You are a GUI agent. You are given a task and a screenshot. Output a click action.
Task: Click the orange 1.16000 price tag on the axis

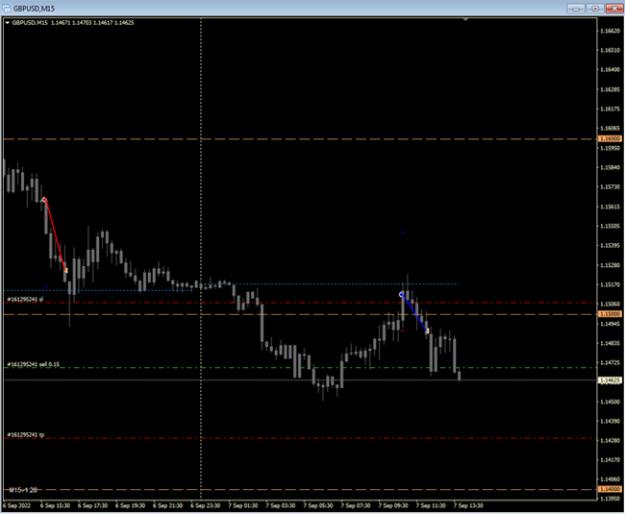[610, 139]
